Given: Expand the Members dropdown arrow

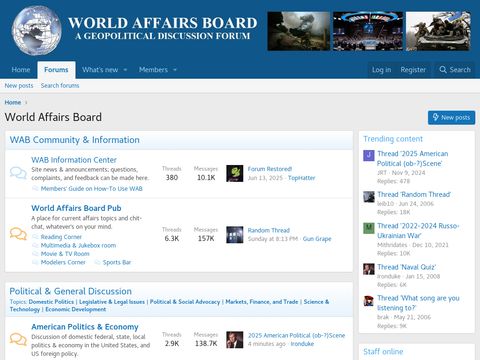Looking at the screenshot, I should (x=175, y=70).
